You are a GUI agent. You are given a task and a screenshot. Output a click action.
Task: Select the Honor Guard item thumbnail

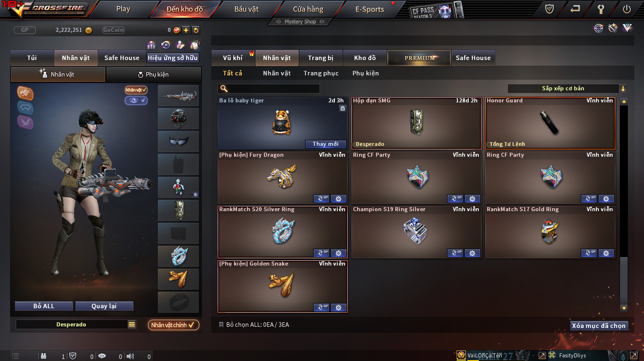click(550, 123)
